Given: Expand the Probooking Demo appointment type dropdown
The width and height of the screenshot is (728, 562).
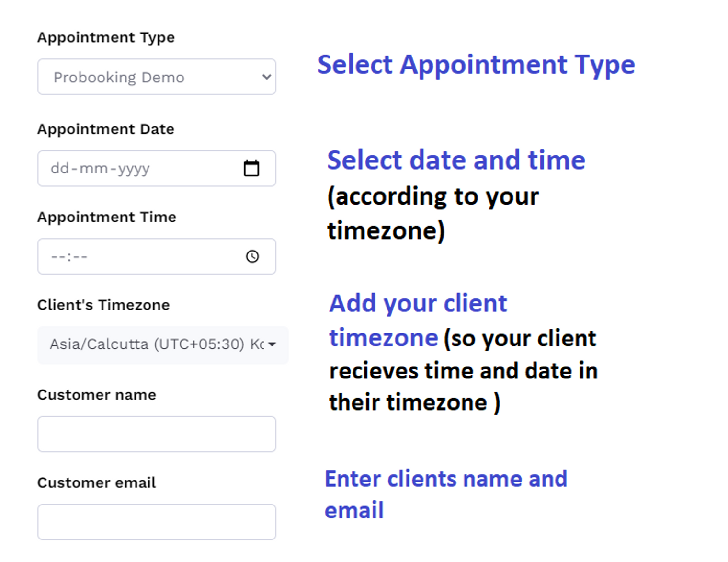Looking at the screenshot, I should point(157,77).
